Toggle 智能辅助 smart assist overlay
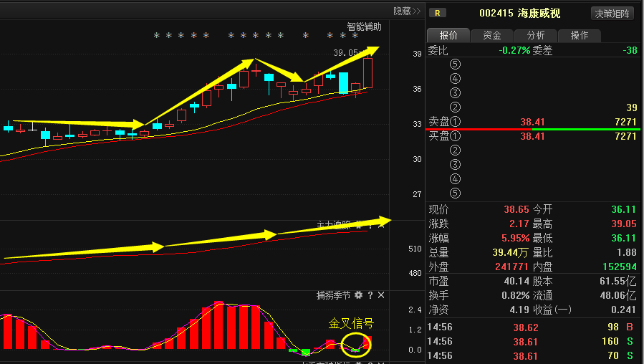This screenshot has width=644, height=364. [x=364, y=27]
